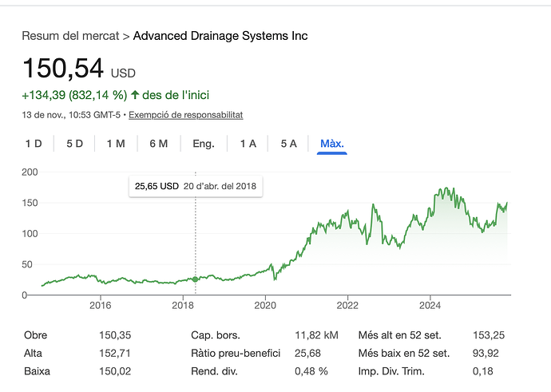Click the dividend yield 0,48 %
The height and width of the screenshot is (392, 551).
point(311,371)
